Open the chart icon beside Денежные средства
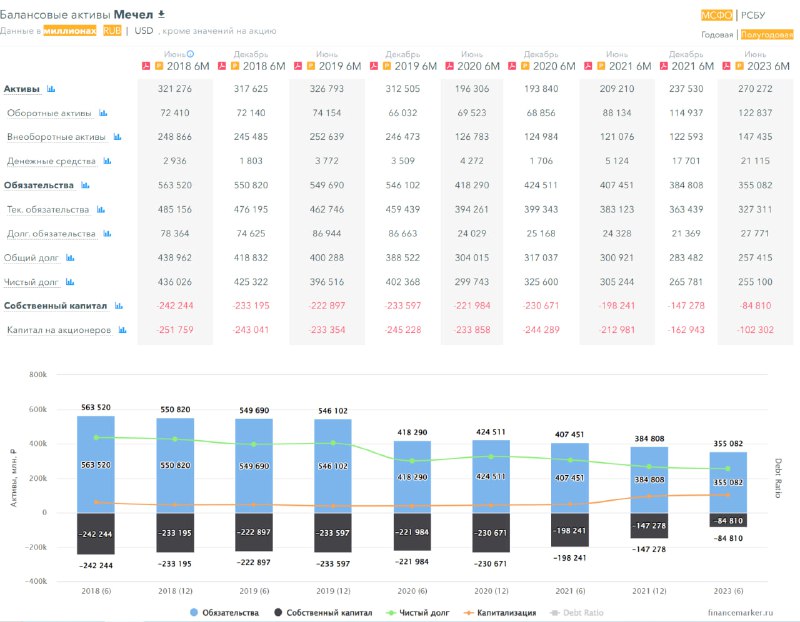800x622 pixels. click(x=107, y=161)
